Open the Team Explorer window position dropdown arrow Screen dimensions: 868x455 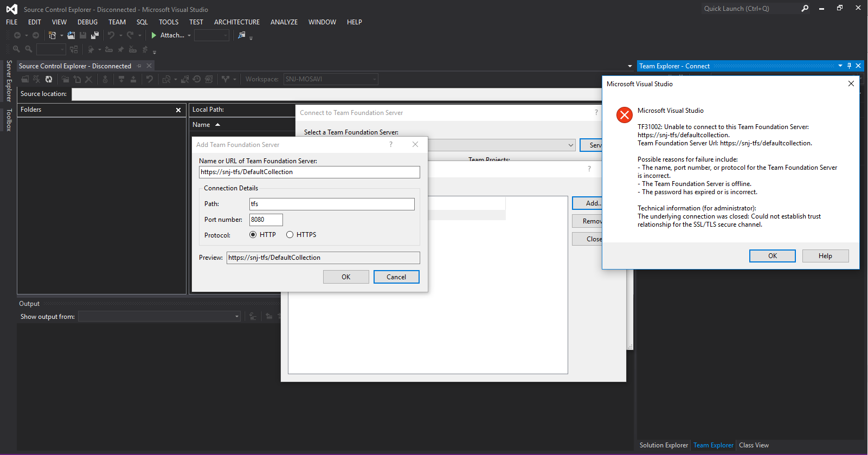[x=840, y=66]
